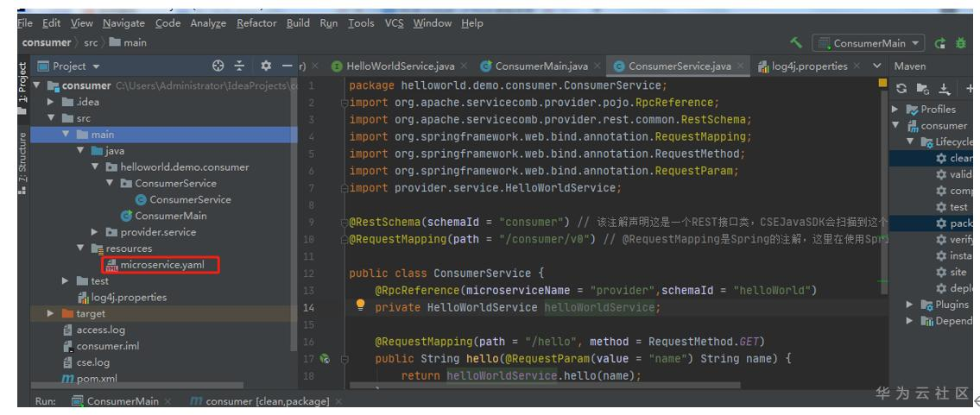Open the Navigate menu

[123, 23]
